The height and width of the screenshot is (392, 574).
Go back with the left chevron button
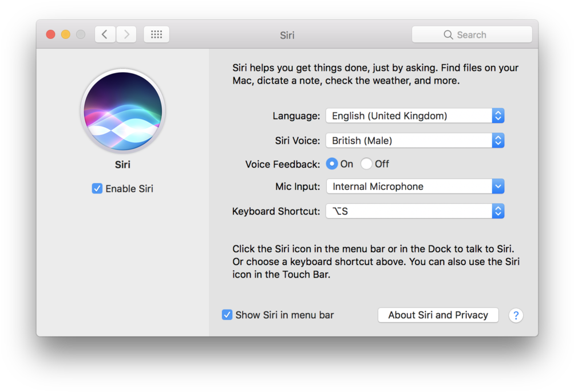point(105,34)
